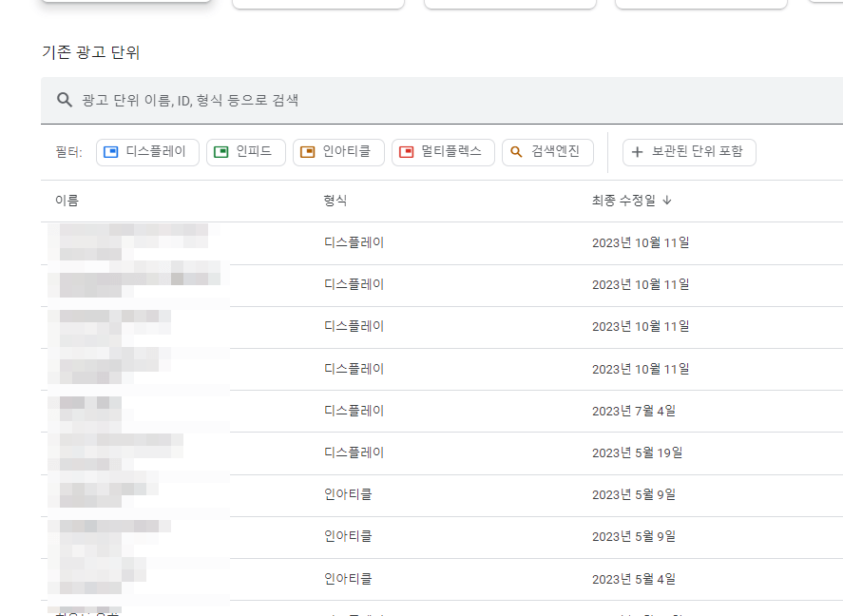Click the search magnifier icon in the search bar
Screen dimensions: 843x616
[x=64, y=98]
